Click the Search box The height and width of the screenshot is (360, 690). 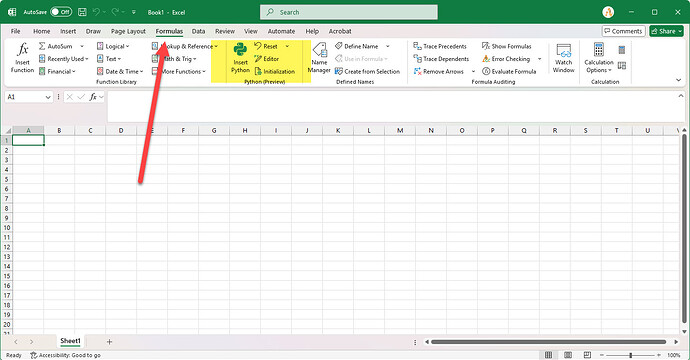(x=349, y=12)
